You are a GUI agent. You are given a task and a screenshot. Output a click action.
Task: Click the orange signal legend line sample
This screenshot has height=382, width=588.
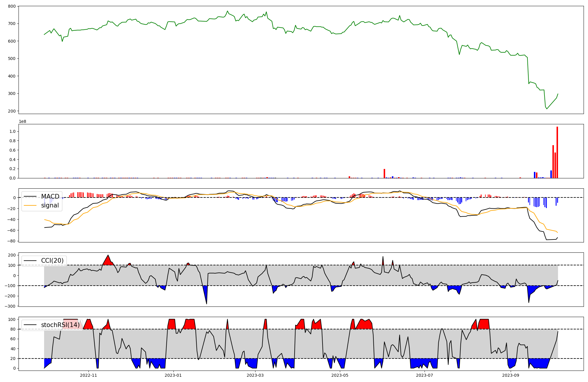pos(30,205)
